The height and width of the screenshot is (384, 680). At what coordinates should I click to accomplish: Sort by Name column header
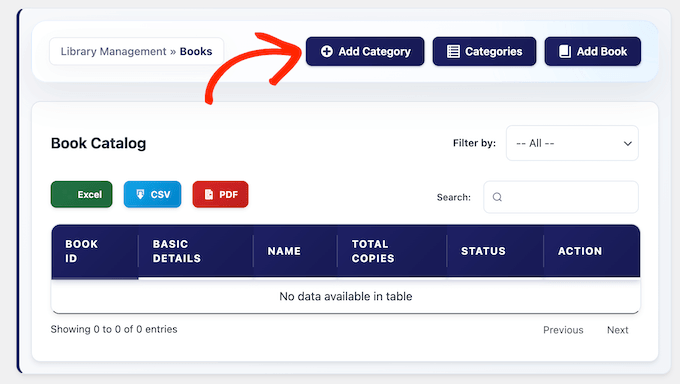295,251
